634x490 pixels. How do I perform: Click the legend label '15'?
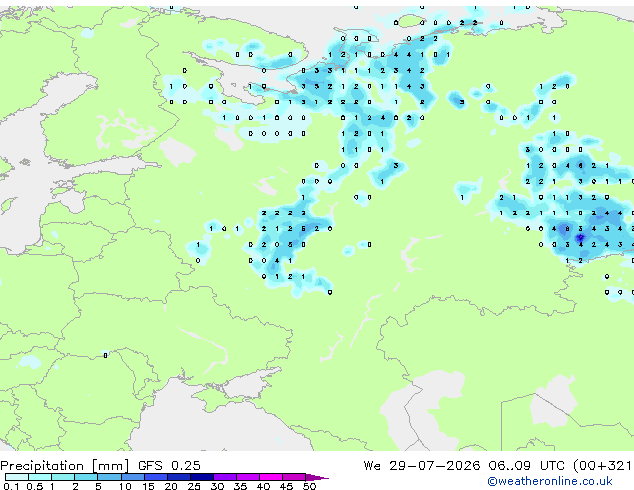click(x=148, y=486)
